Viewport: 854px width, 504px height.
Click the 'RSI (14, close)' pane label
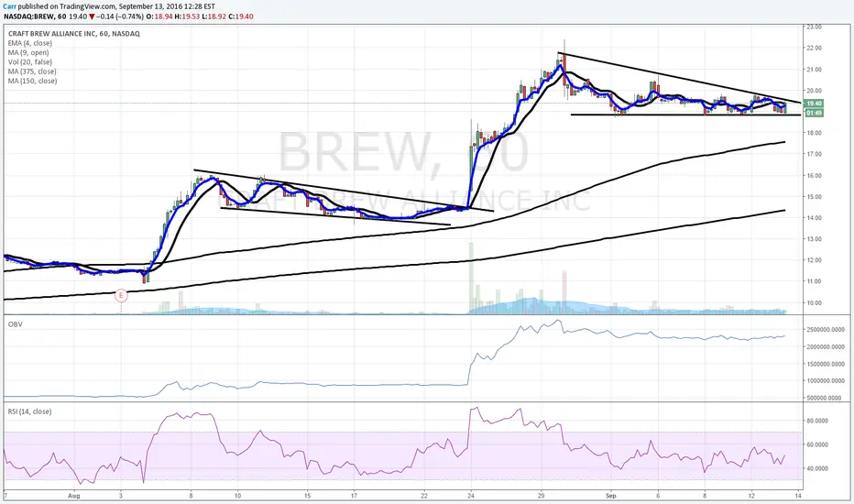click(x=29, y=411)
